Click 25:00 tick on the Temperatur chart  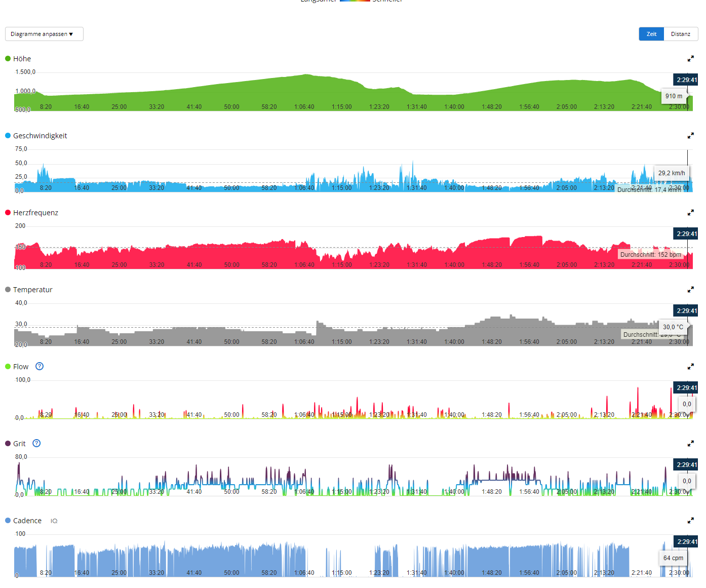(119, 342)
